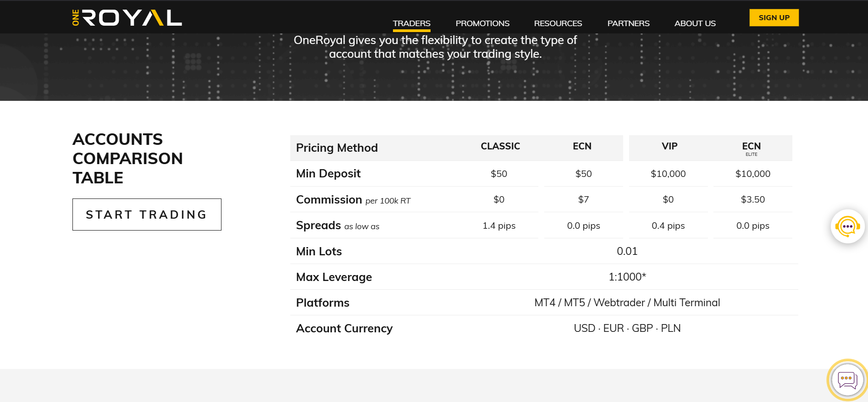Open the Promotions menu
Viewport: 868px width, 402px height.
point(482,23)
